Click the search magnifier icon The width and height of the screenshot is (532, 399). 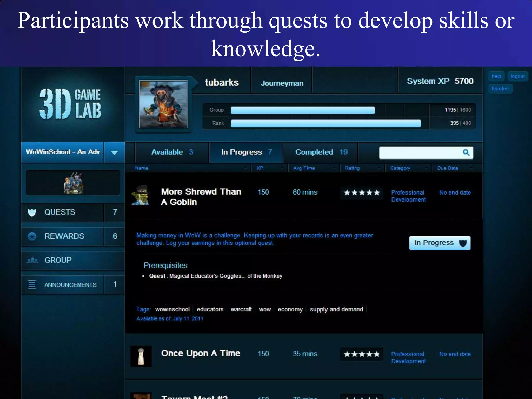(466, 152)
